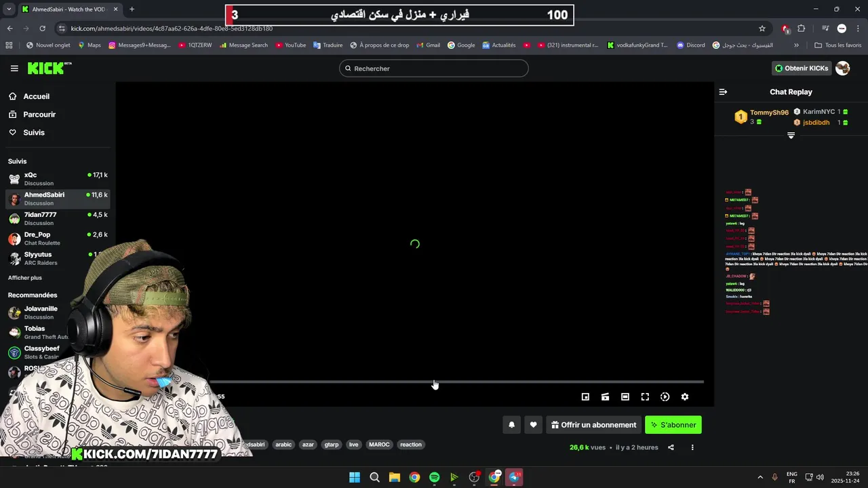Click jsbdibdh in chat leaderboard
The image size is (868, 488).
816,123
